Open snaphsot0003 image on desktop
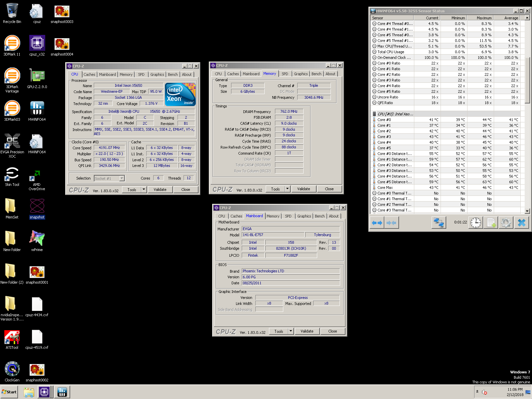The width and height of the screenshot is (532, 399). (x=62, y=13)
